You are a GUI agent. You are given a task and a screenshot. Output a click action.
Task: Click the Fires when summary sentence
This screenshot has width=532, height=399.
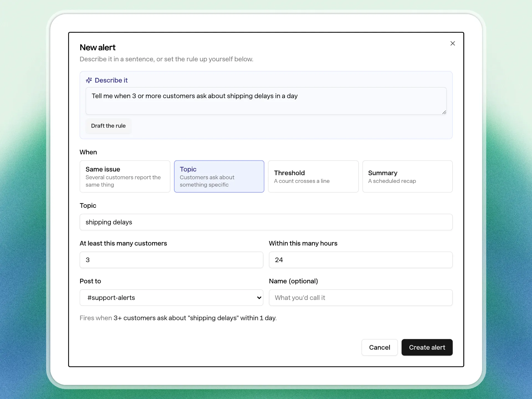click(x=178, y=318)
